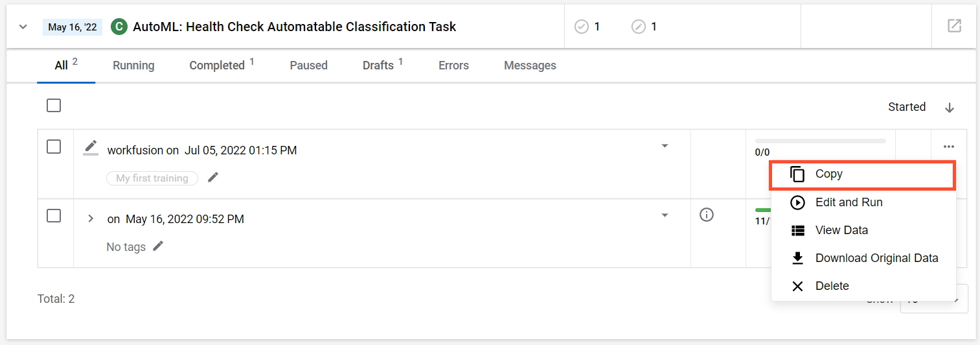
Task: Toggle the select-all checkbox
Action: 54,105
